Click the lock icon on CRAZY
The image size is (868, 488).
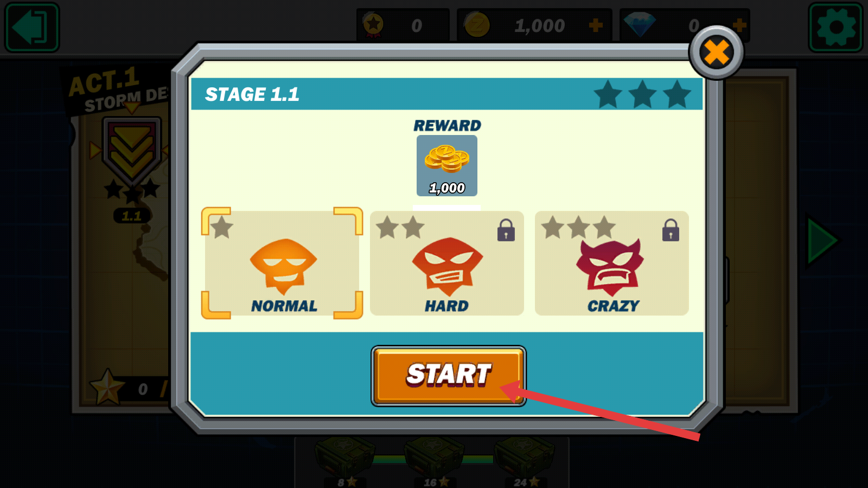(671, 230)
